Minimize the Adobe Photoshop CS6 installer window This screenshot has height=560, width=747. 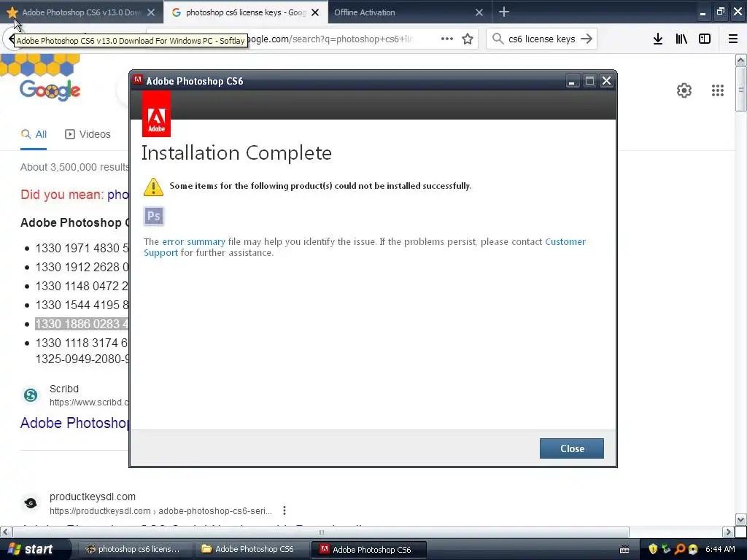pos(572,82)
